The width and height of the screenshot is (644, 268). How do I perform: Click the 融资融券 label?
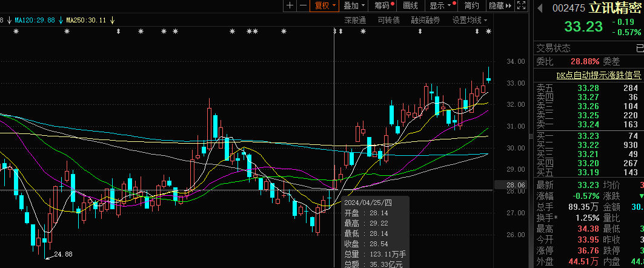click(x=427, y=20)
